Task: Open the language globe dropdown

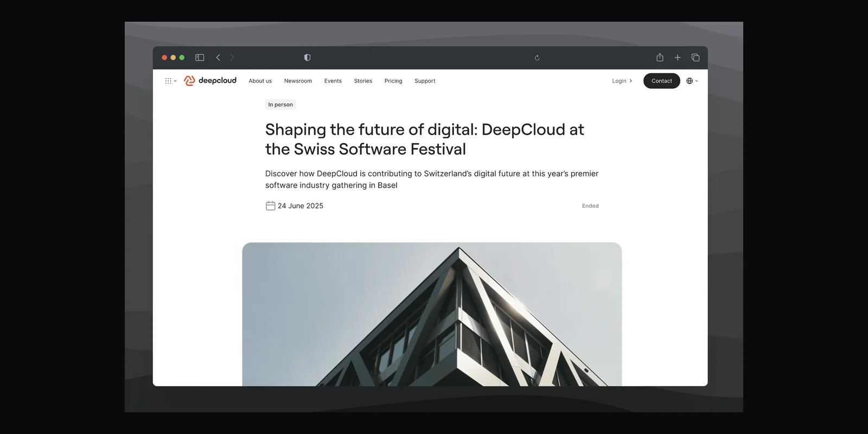Action: coord(692,81)
